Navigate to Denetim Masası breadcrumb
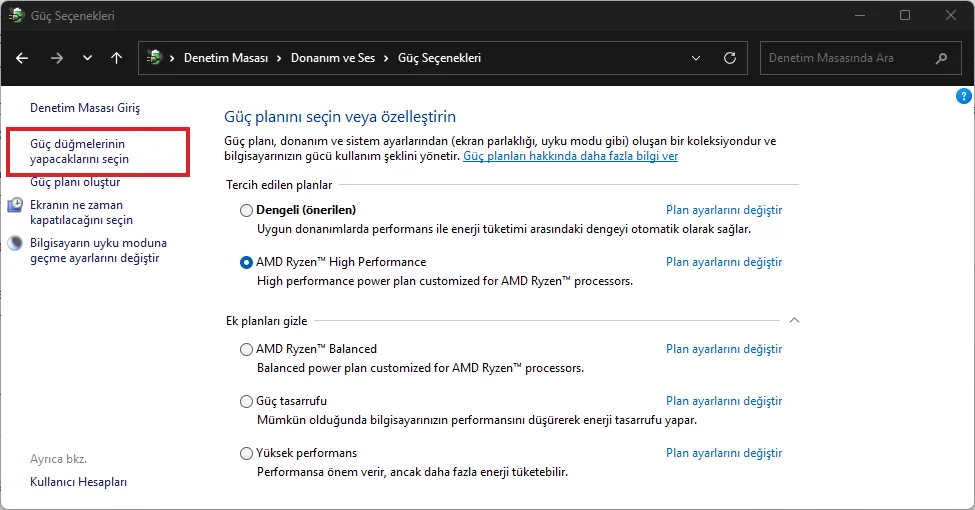Viewport: 975px width, 510px height. [x=226, y=58]
